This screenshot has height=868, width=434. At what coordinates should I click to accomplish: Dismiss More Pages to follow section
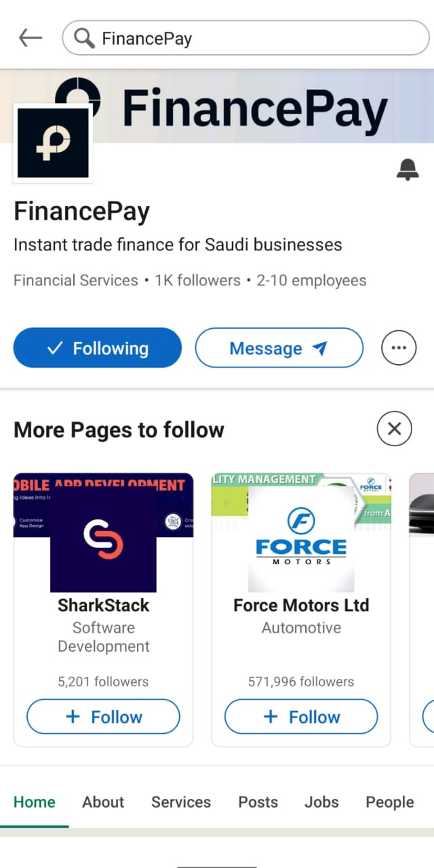tap(394, 429)
